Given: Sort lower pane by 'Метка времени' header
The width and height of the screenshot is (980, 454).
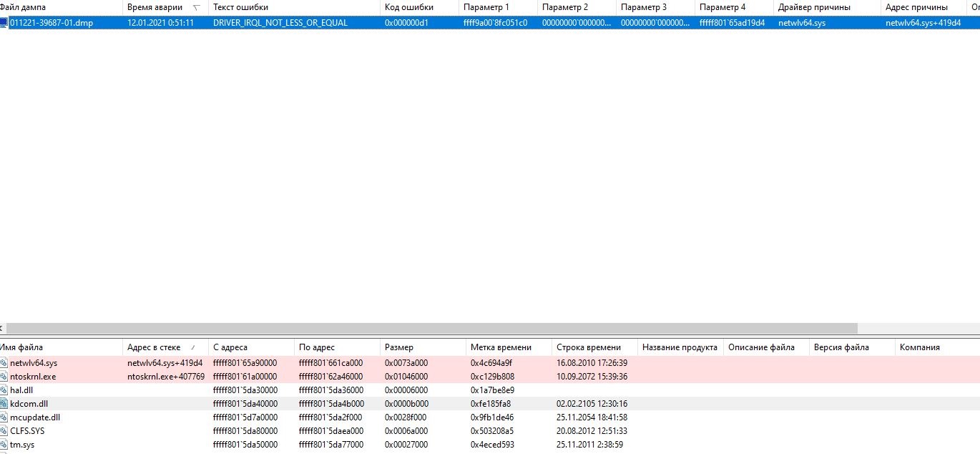Looking at the screenshot, I should tap(509, 347).
